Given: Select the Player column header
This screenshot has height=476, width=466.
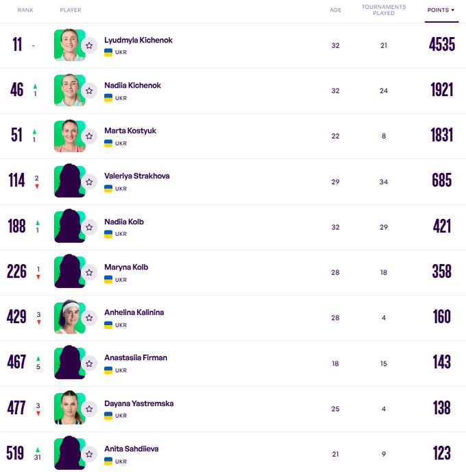Looking at the screenshot, I should tap(71, 10).
